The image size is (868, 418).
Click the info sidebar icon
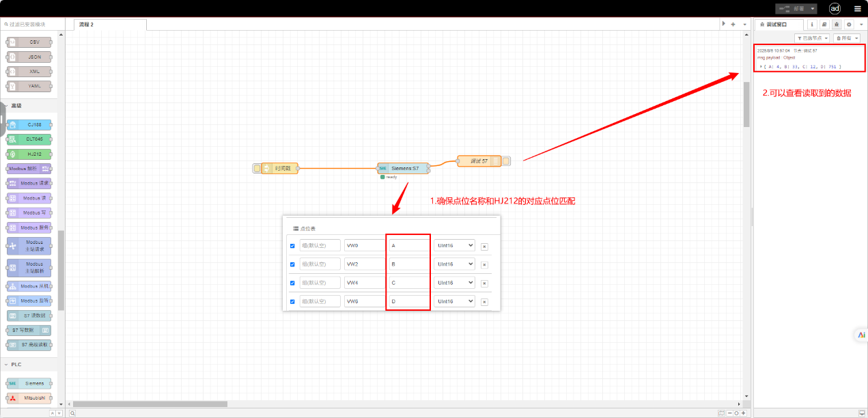click(x=812, y=24)
